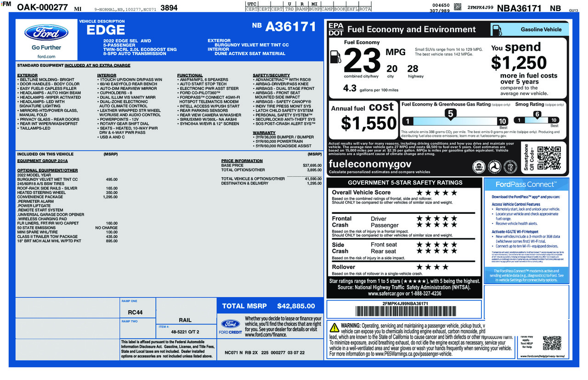588x380 pixels.
Task: Click the Overall Vehicle Score star rating
Action: click(x=436, y=193)
